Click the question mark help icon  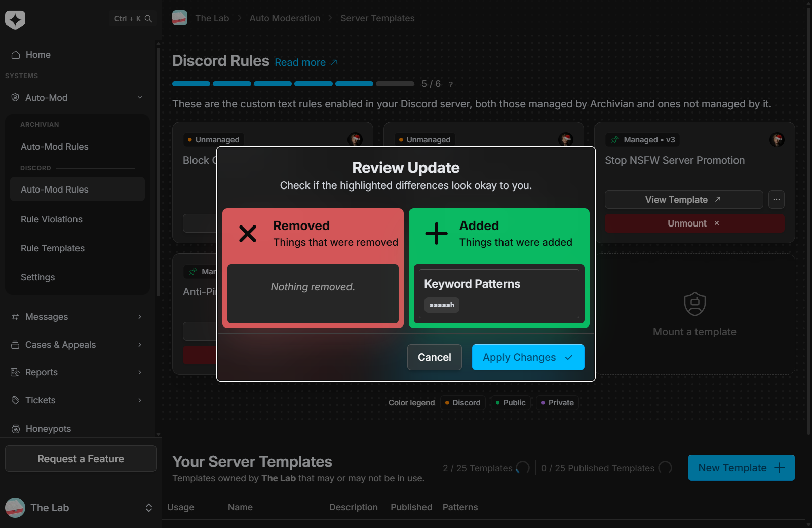click(450, 84)
